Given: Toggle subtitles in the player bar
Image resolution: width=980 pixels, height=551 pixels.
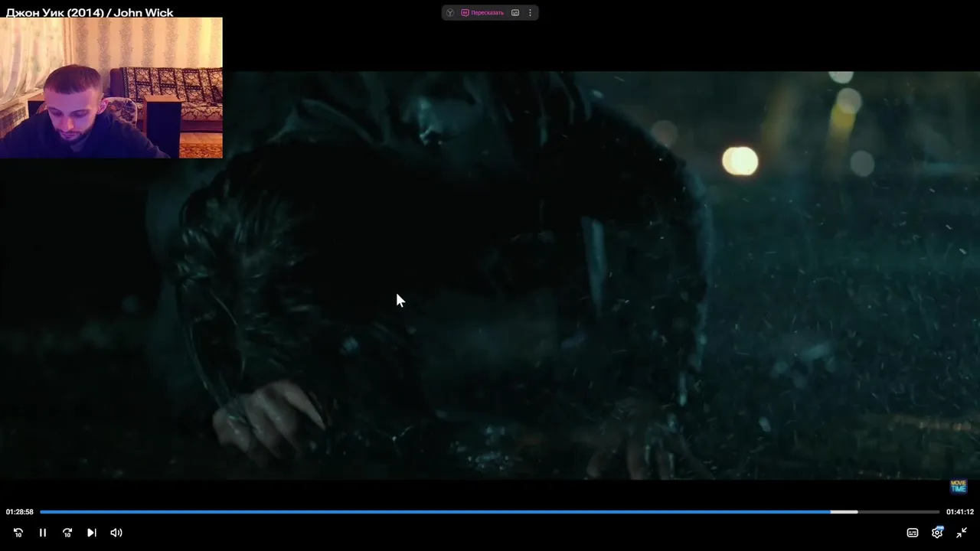Looking at the screenshot, I should [x=913, y=533].
